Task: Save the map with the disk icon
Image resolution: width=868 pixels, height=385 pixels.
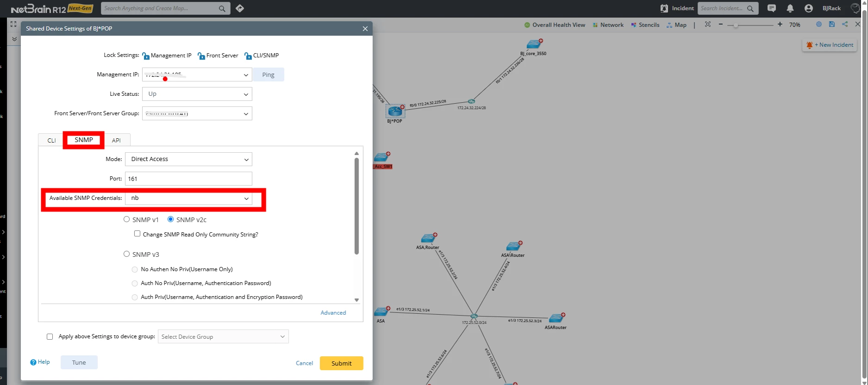Action: [832, 24]
